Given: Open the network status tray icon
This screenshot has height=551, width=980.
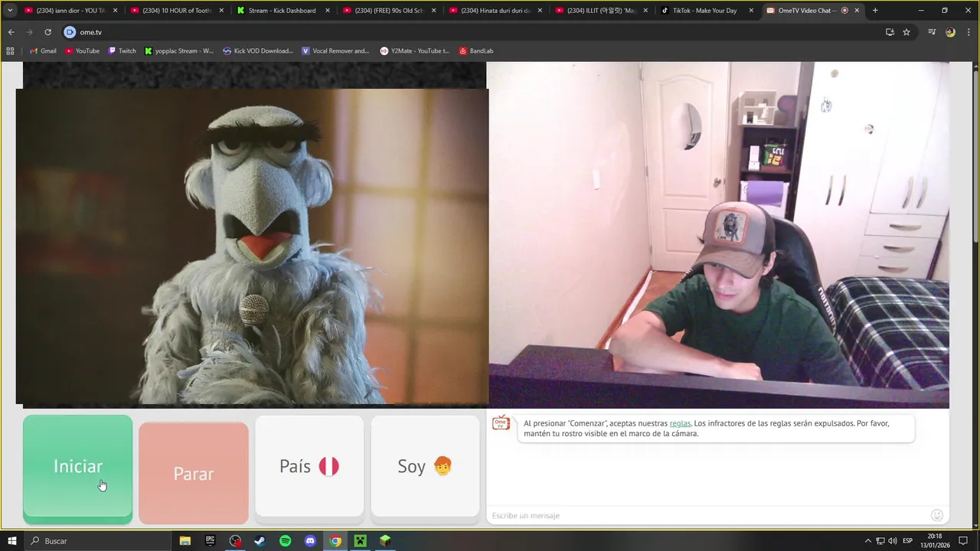Looking at the screenshot, I should point(880,541).
